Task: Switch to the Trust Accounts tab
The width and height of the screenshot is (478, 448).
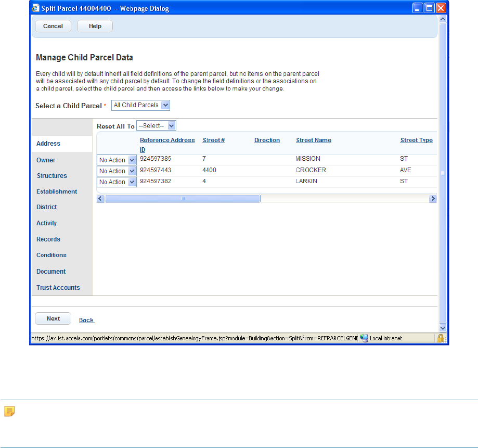Action: (58, 288)
